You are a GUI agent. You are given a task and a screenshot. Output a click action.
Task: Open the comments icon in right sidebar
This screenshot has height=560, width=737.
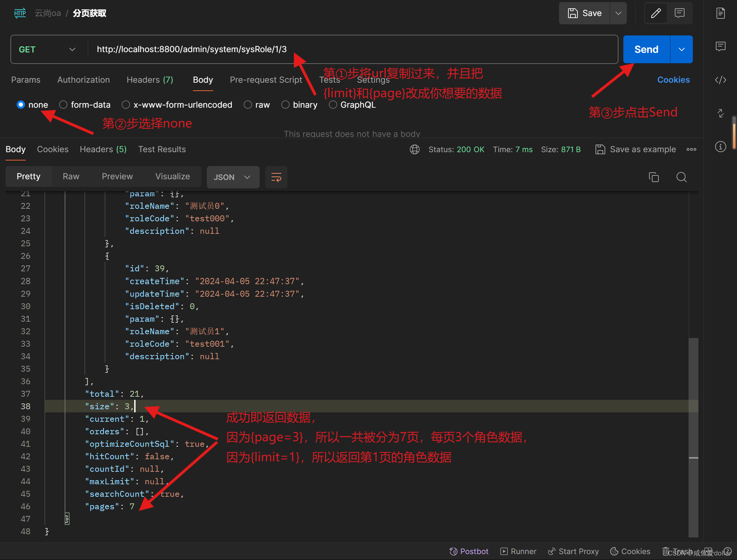point(721,46)
